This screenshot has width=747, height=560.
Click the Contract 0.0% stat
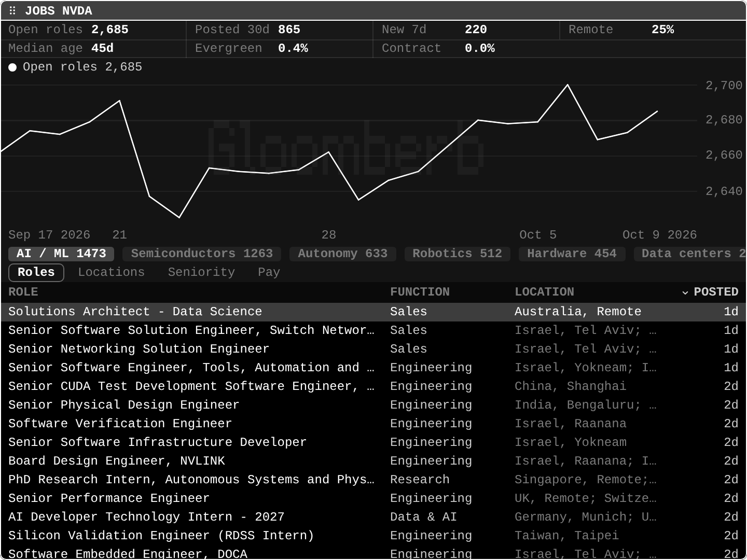438,48
